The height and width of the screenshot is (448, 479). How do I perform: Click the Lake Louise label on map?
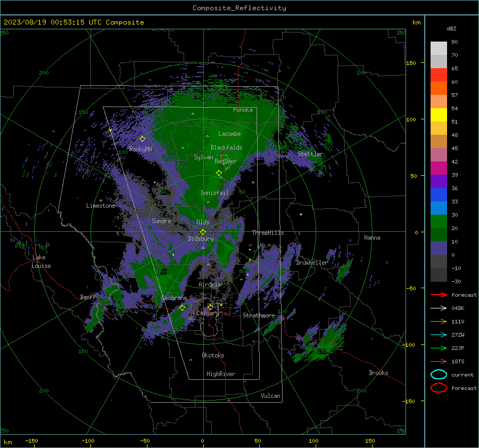(x=41, y=262)
